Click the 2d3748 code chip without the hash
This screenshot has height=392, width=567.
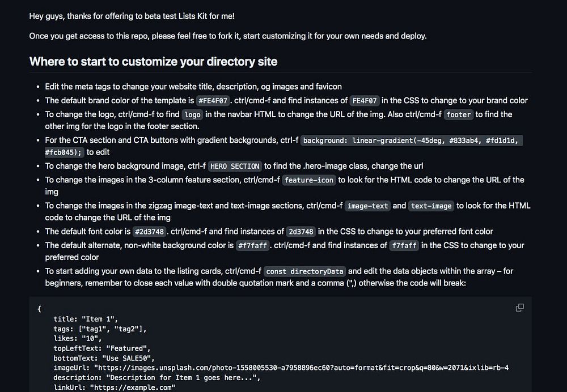click(301, 232)
